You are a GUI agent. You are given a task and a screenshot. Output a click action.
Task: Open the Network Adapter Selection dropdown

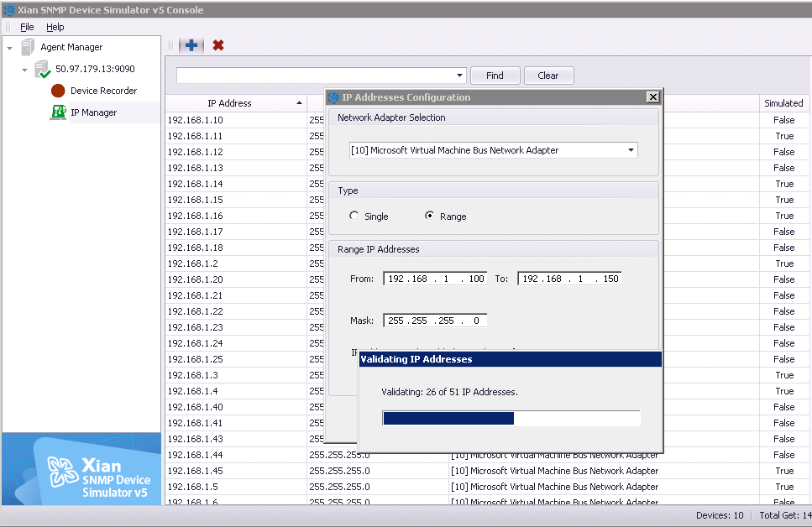pos(631,150)
